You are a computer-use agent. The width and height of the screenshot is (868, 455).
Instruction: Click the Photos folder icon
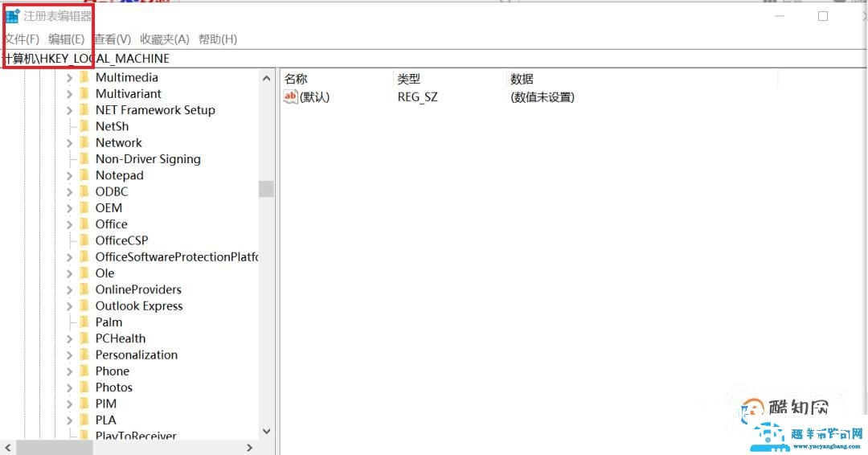click(84, 387)
